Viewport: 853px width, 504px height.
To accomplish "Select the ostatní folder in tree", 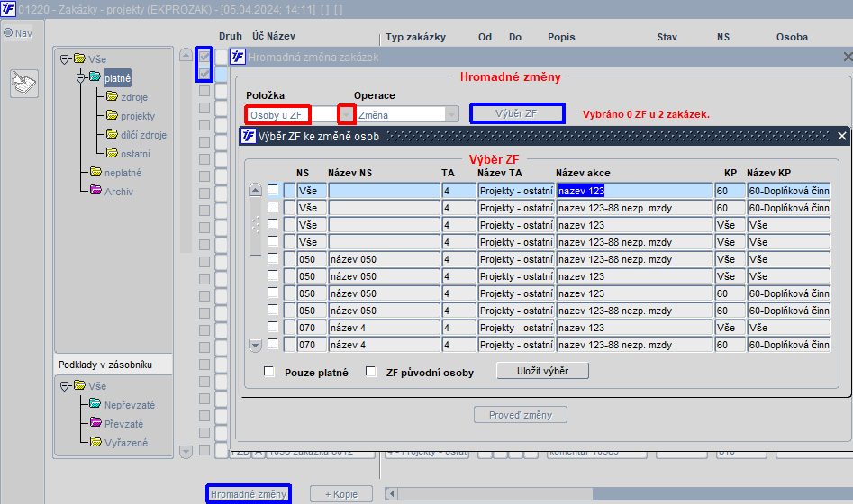I will click(135, 154).
